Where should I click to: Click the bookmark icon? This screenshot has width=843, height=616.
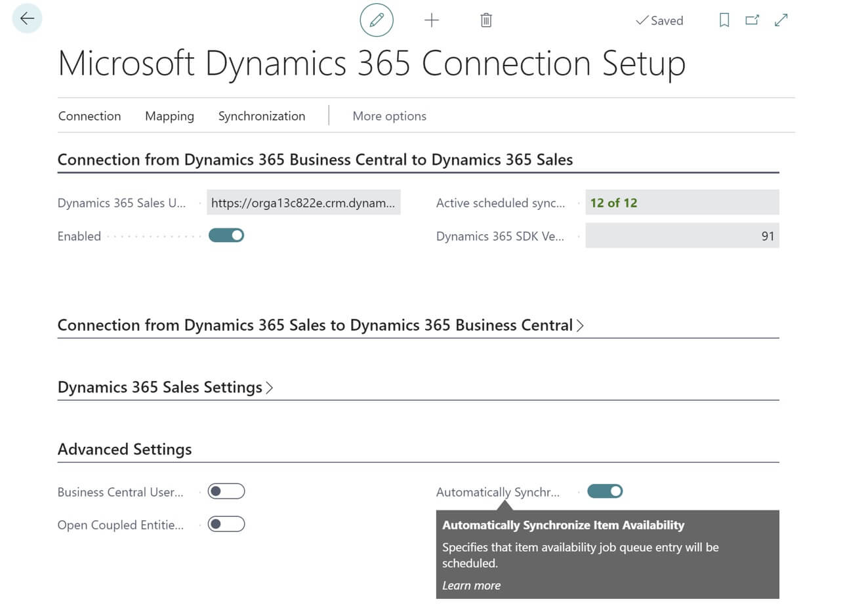[724, 20]
